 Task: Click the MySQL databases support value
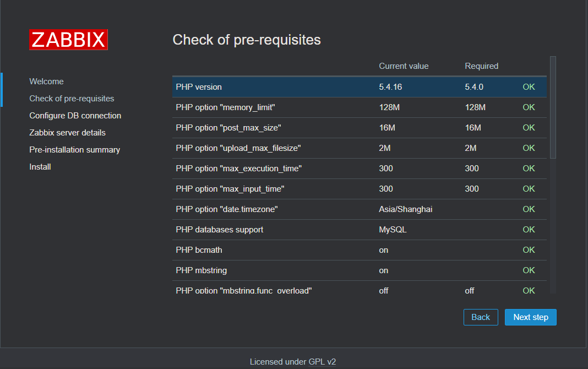pos(393,230)
